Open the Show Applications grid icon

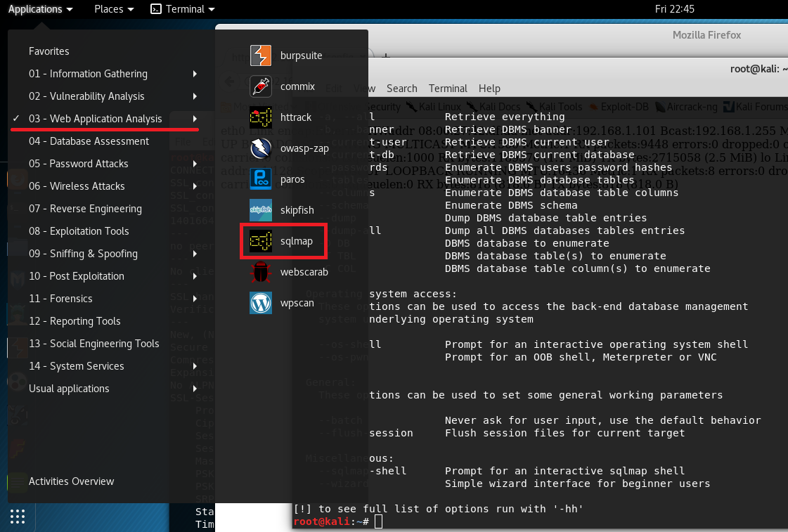tap(18, 517)
